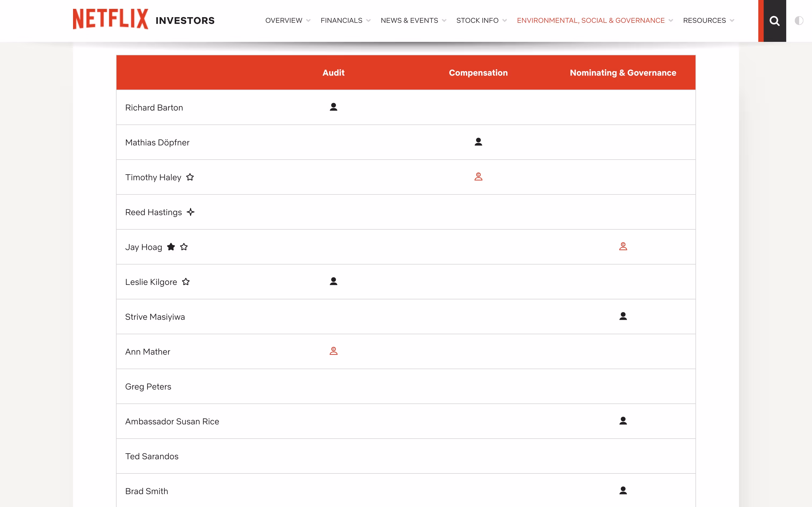Open the Environmental, Social & Governance menu

[x=590, y=20]
